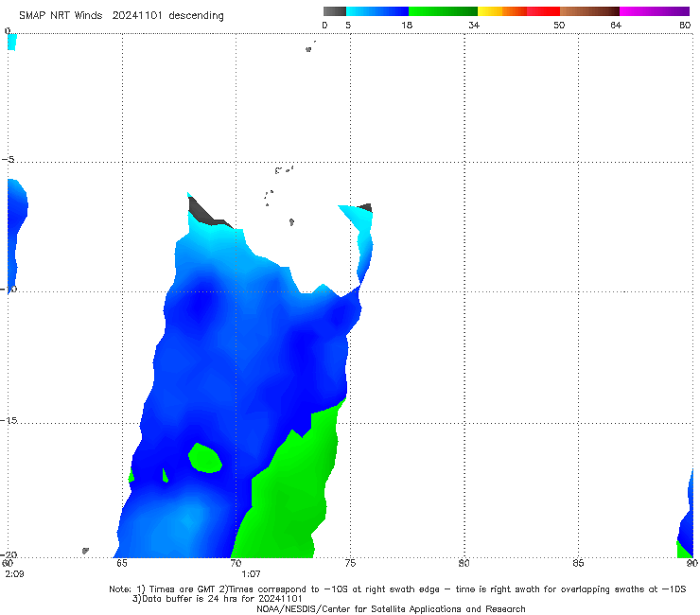Click the small island marker near 63E, 20S
Screen dimensions: 700x615
coord(85,551)
